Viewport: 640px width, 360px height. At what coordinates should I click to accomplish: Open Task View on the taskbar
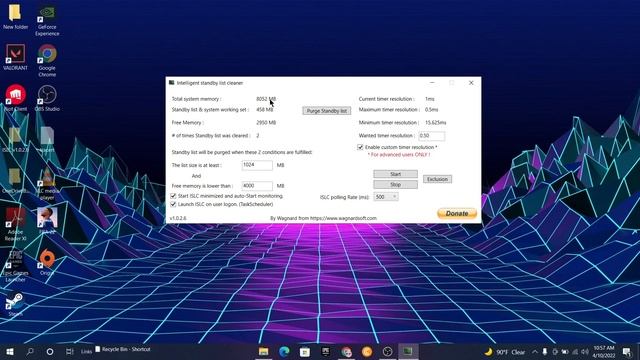click(x=69, y=351)
